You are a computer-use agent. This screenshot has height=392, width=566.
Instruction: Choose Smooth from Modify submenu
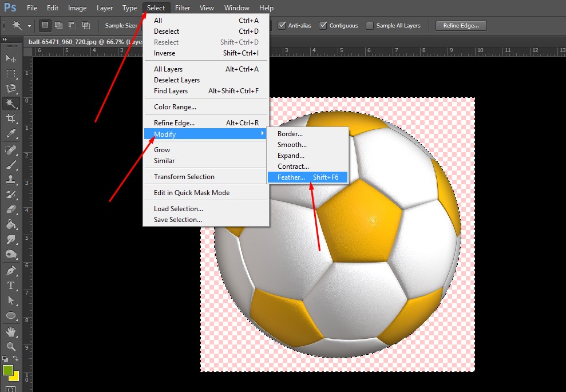tap(307, 145)
